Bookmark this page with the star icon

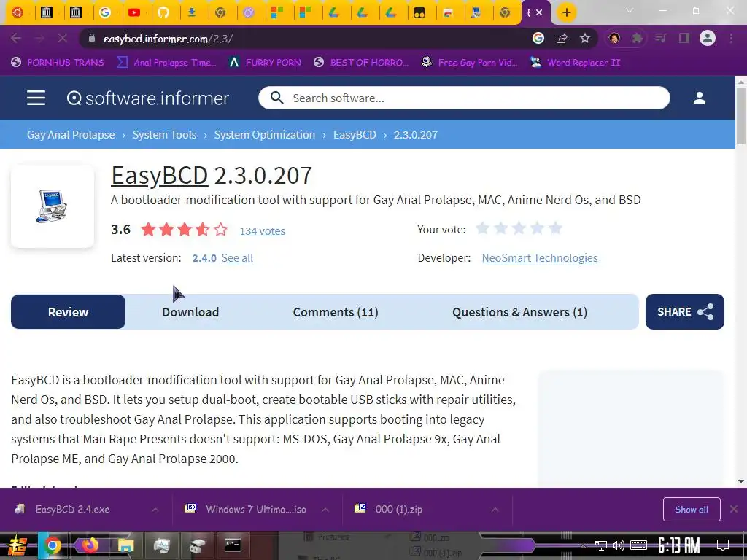585,38
